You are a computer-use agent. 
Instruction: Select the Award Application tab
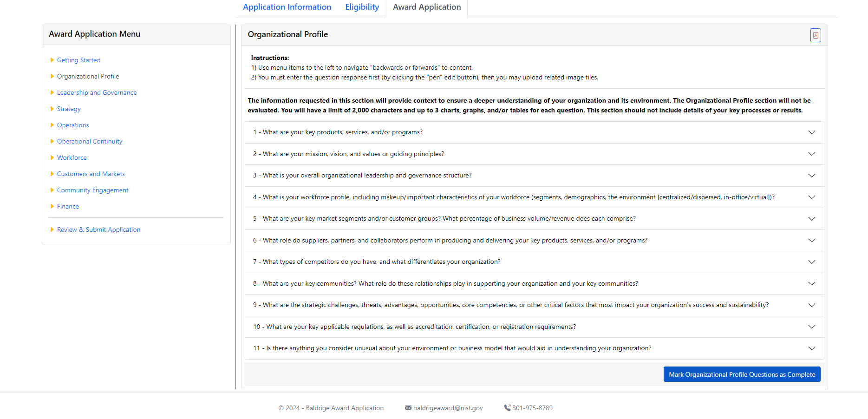click(427, 7)
